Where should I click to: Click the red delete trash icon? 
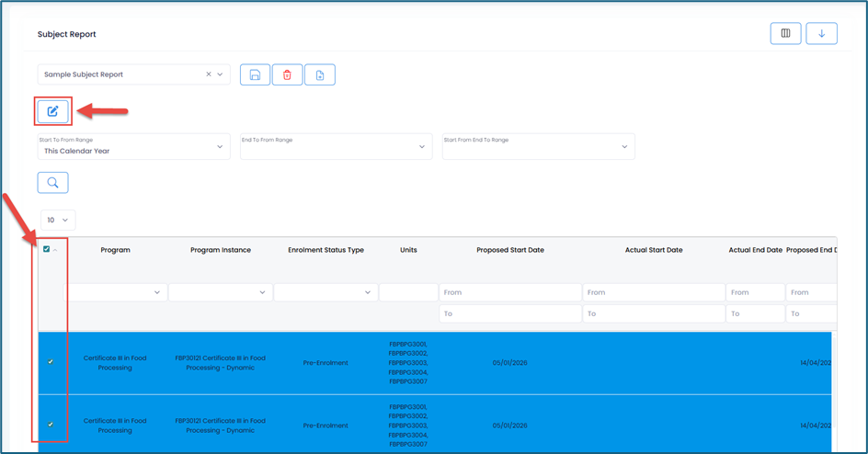tap(287, 74)
